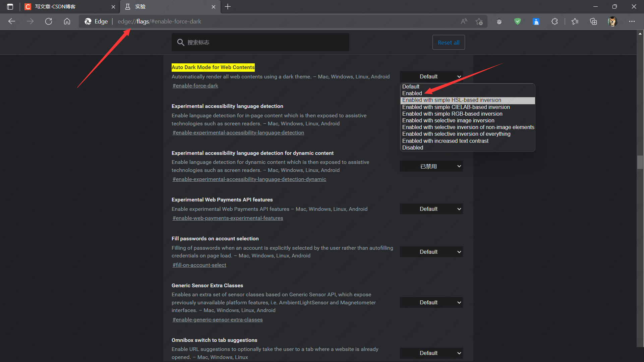
Task: Open Settings and more ellipsis menu
Action: (x=632, y=21)
